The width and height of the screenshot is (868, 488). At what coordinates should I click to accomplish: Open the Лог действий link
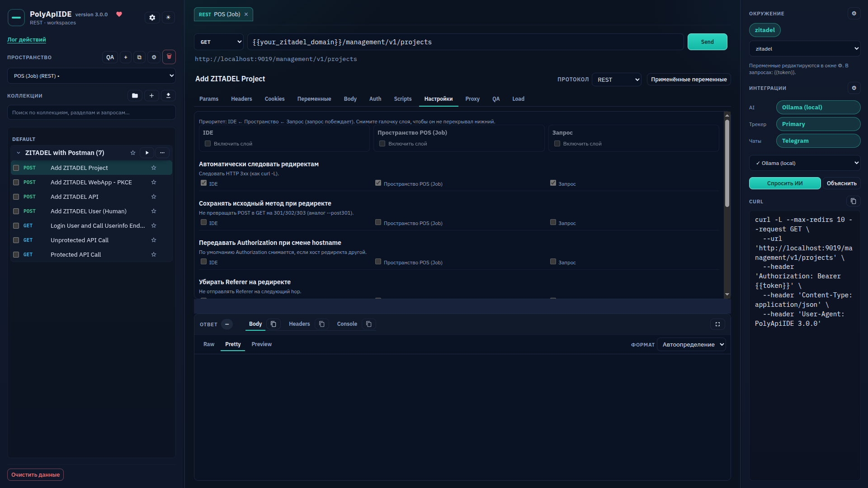point(27,40)
